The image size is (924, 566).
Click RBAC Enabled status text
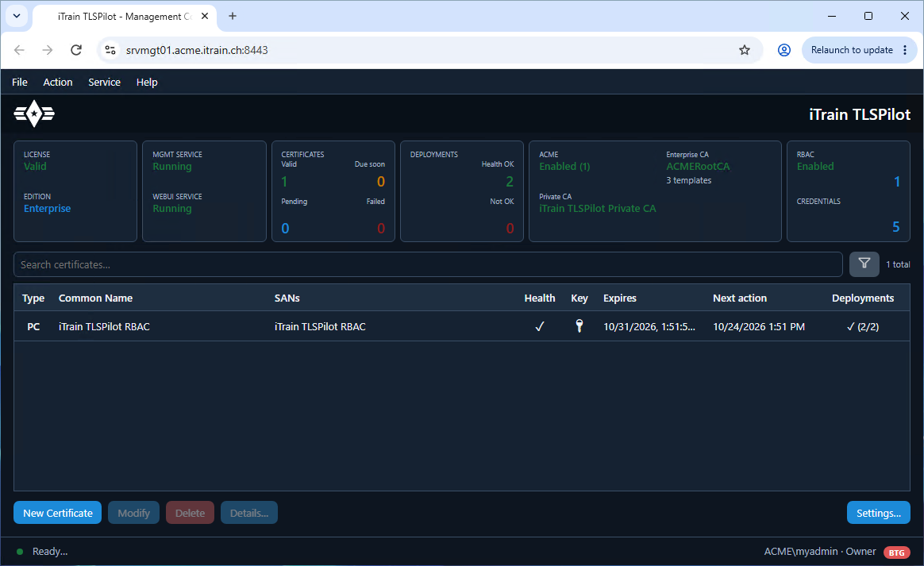click(815, 166)
